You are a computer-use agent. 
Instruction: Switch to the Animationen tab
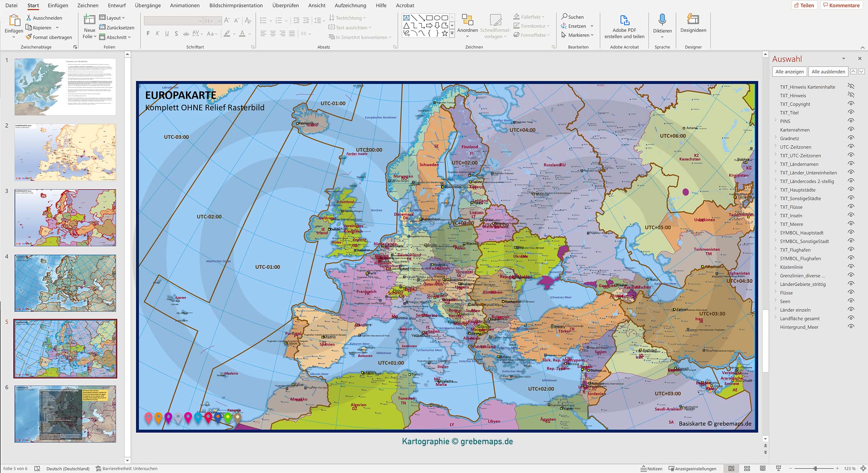pos(185,5)
